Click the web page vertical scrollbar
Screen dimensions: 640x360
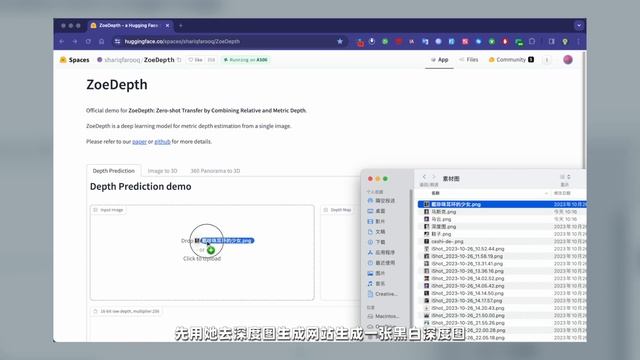coord(584,110)
